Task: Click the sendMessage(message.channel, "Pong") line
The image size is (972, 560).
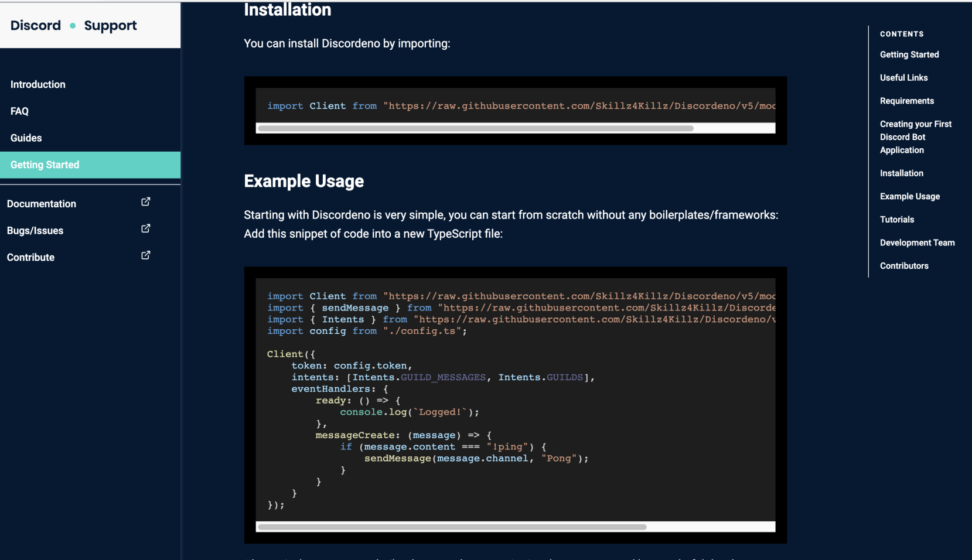Action: click(x=476, y=459)
